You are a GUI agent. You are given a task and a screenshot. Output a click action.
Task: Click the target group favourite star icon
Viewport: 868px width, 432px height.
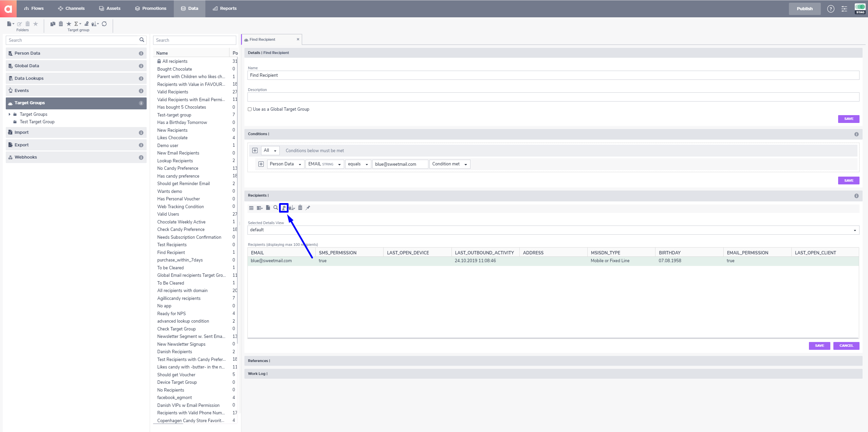(69, 24)
